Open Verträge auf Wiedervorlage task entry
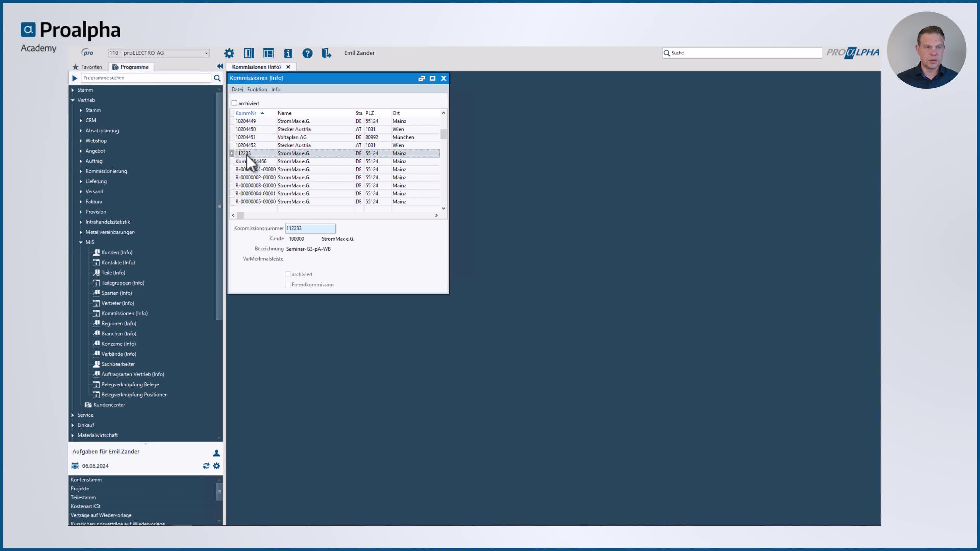The image size is (980, 551). 101,515
